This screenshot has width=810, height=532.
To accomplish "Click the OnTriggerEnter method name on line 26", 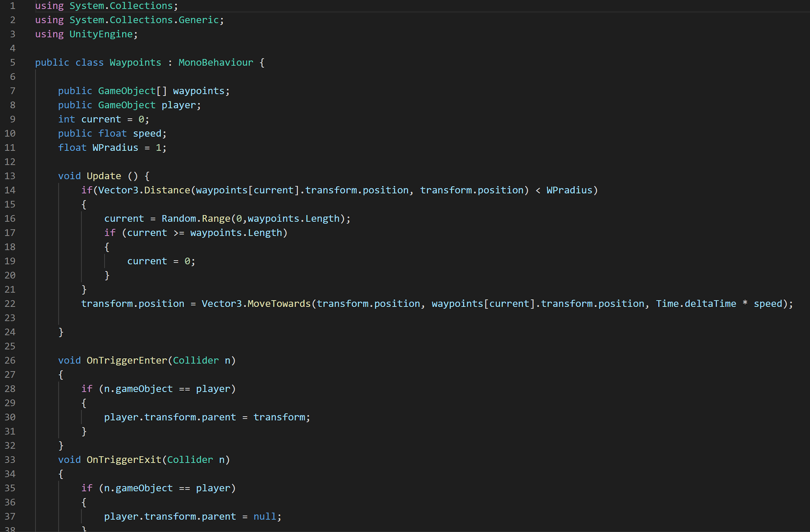I will pyautogui.click(x=127, y=360).
